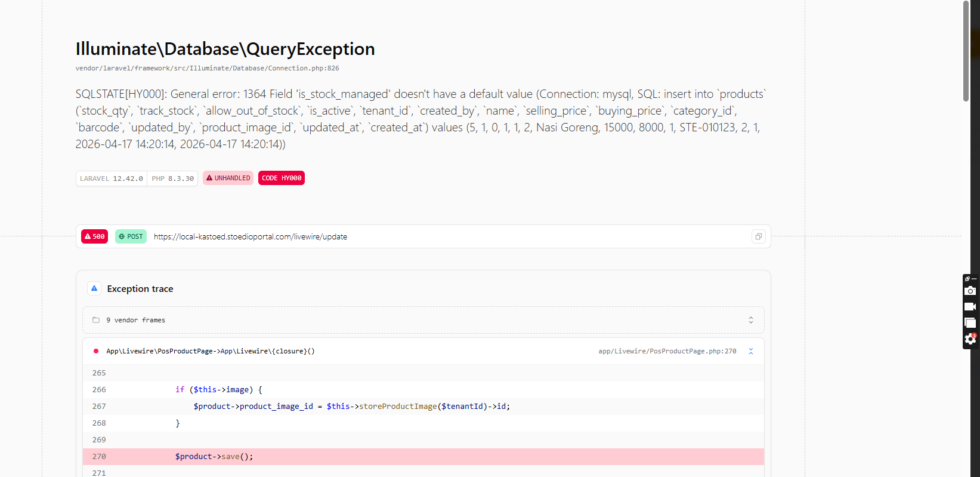Image resolution: width=980 pixels, height=477 pixels.
Task: Expand the 9 vendor frames group
Action: point(135,320)
